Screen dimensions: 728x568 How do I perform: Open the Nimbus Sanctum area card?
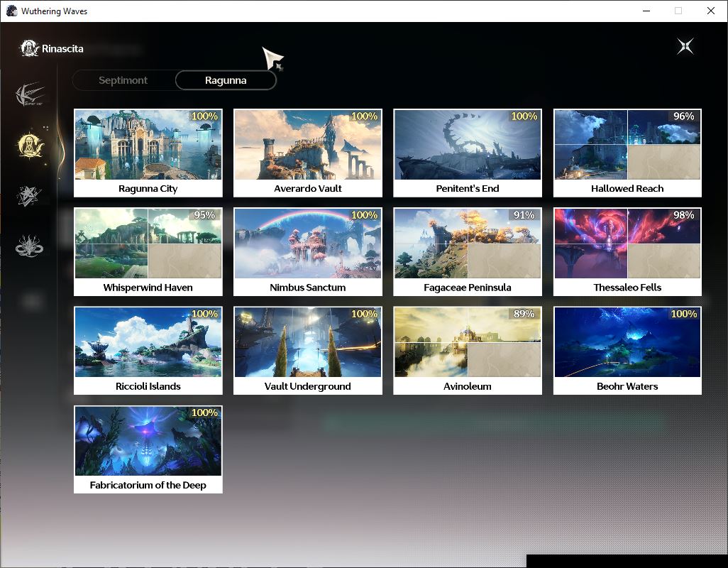coord(308,252)
